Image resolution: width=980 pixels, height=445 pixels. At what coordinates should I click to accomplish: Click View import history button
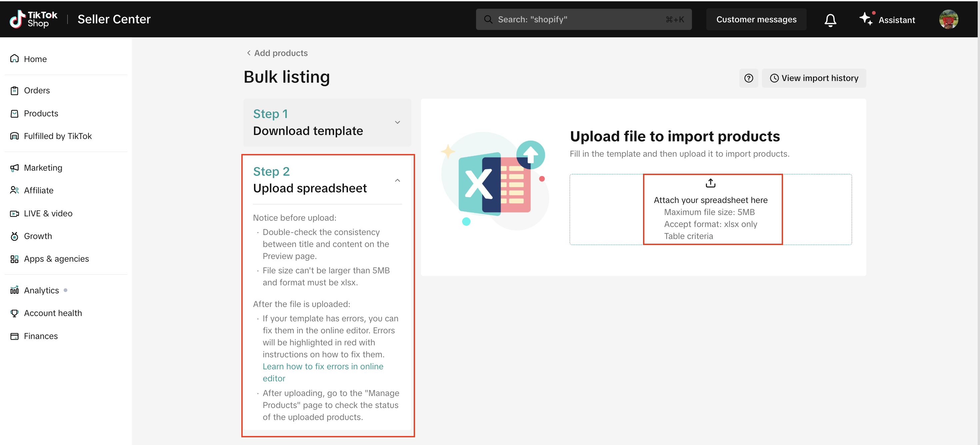[x=814, y=78]
